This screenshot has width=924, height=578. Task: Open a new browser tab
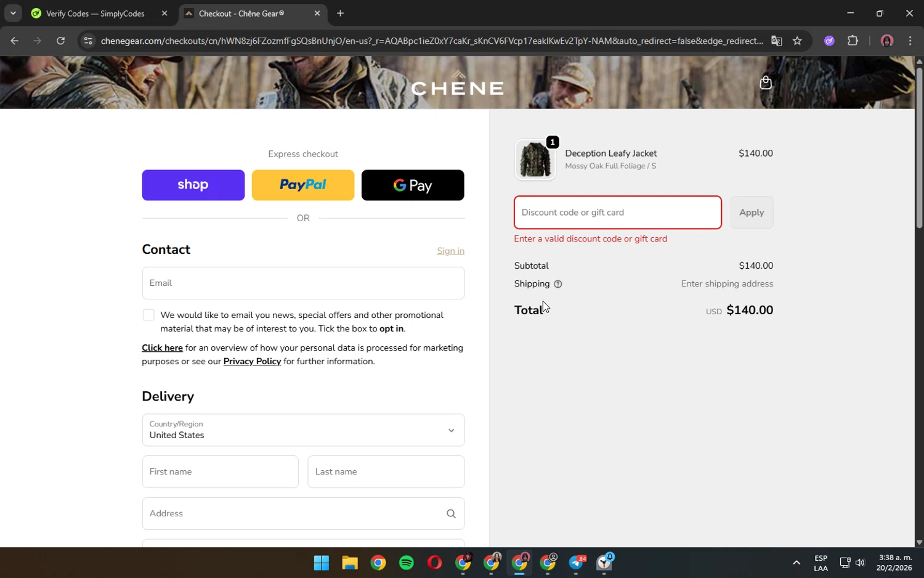coord(340,13)
